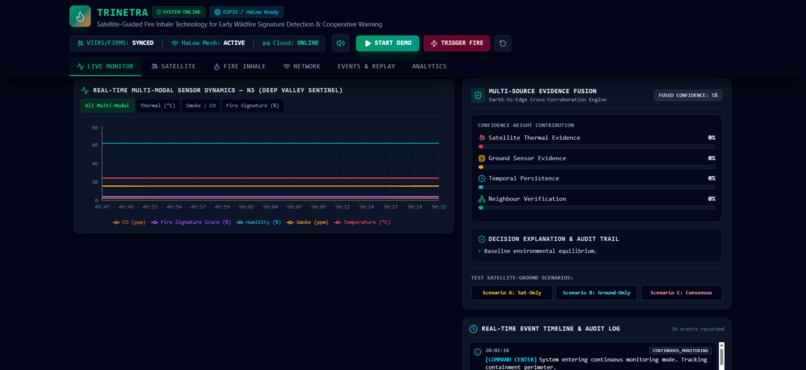Click the blue humidity line in the chart
The image size is (806, 370).
click(270, 143)
